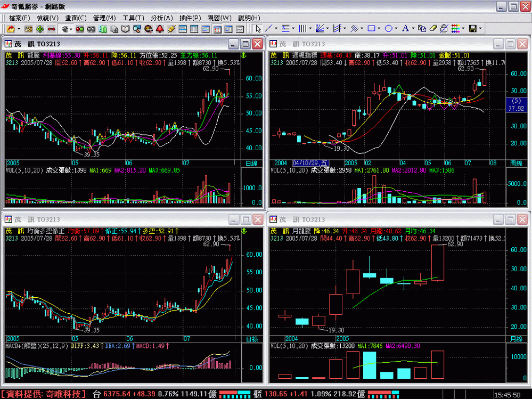Click the magnifier search icon
Screen dimensions: 532x399
(137, 29)
